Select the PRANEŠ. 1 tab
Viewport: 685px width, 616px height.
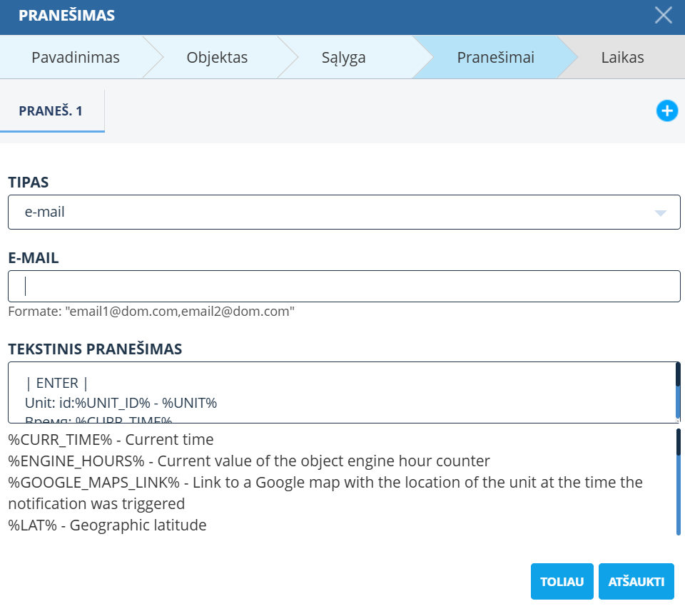tap(52, 111)
